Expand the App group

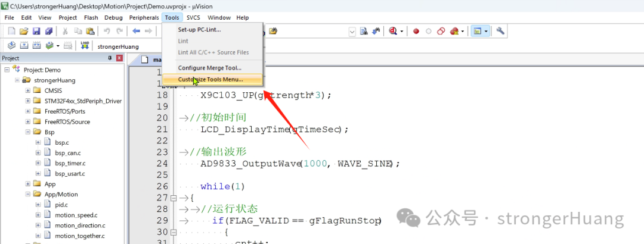pos(27,184)
